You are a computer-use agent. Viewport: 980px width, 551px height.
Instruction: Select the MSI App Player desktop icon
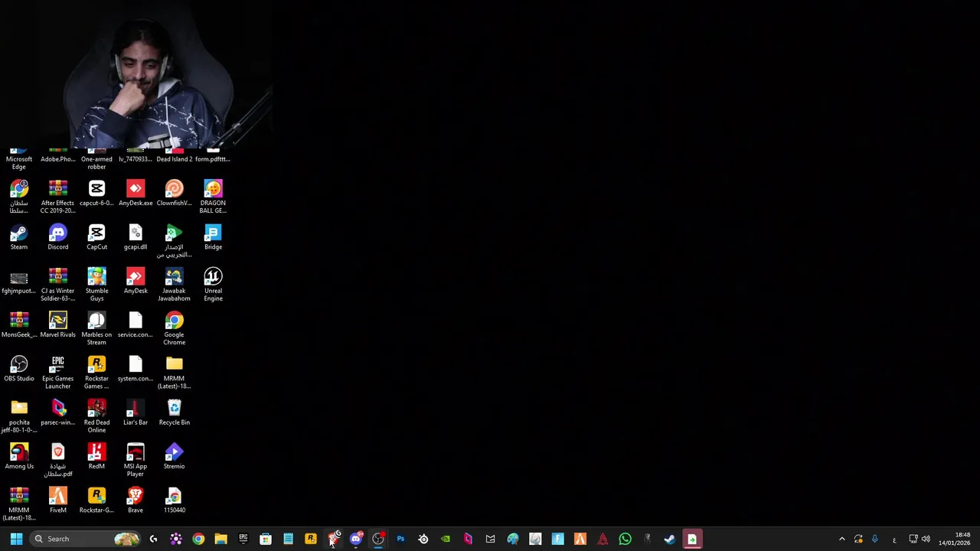click(136, 459)
